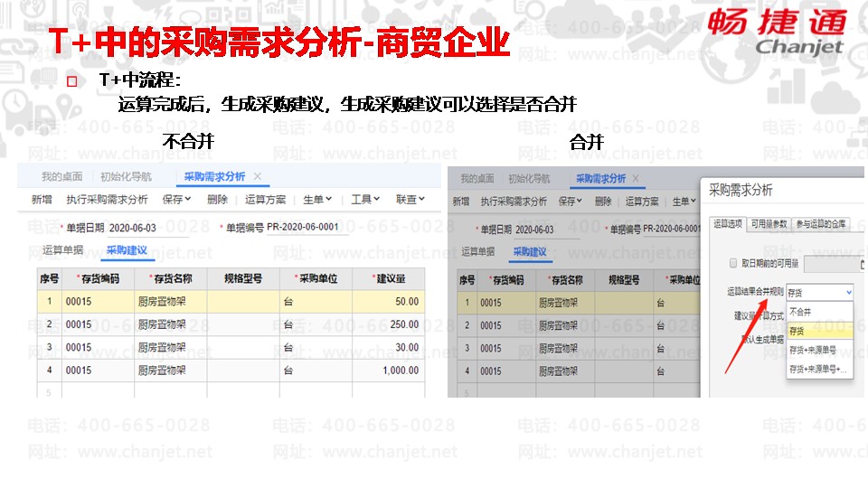
Task: Close the 采购需求分析 tab in the left screenshot
Action: 258,176
